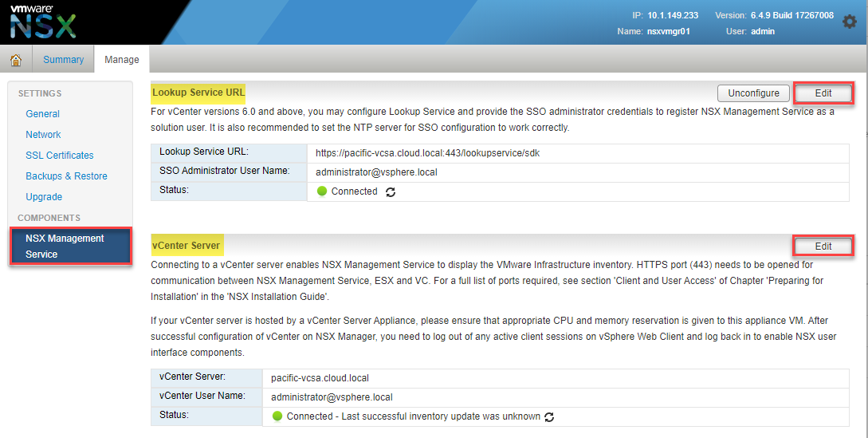868x438 pixels.
Task: Edit the vCenter Server settings
Action: pyautogui.click(x=823, y=247)
